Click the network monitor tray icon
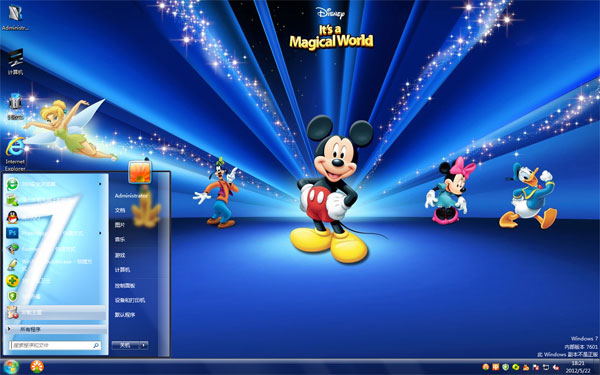Image resolution: width=600 pixels, height=375 pixels. [546, 367]
